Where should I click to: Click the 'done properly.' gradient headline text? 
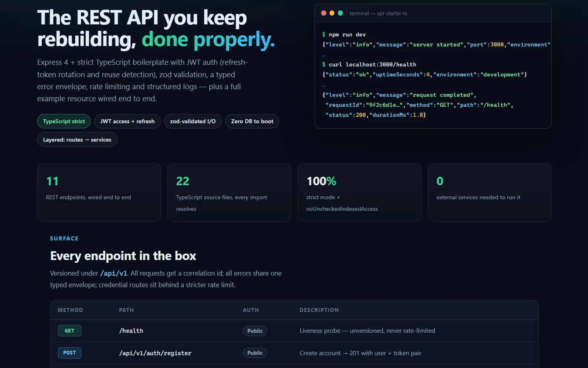coord(208,39)
